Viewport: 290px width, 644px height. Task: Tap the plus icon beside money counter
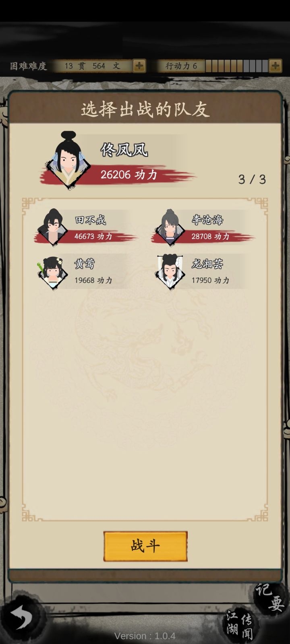click(x=139, y=66)
